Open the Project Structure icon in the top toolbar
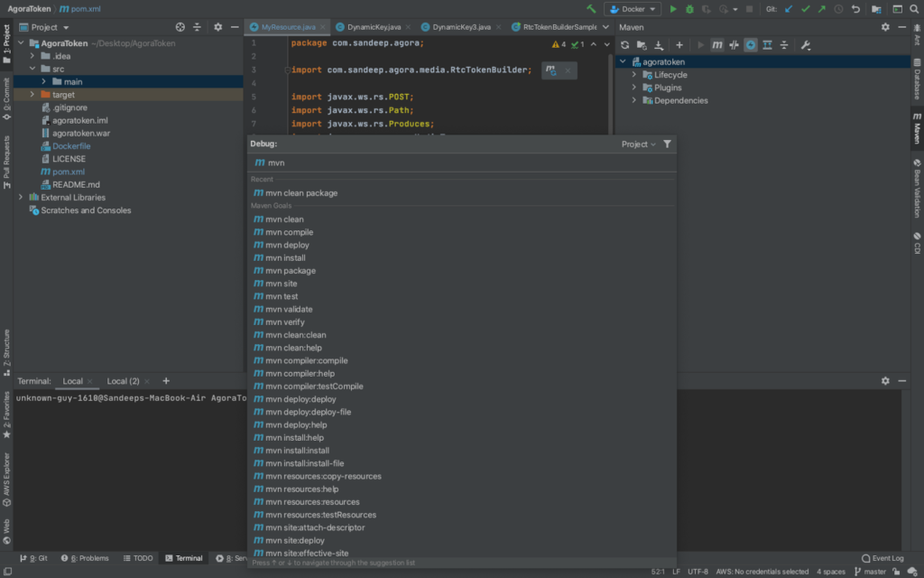 click(x=876, y=9)
